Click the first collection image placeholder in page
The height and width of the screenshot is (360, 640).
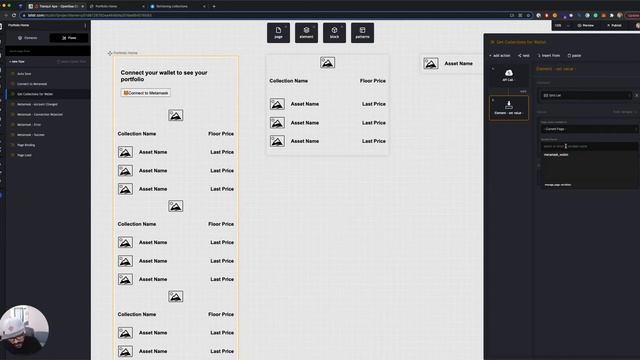176,116
